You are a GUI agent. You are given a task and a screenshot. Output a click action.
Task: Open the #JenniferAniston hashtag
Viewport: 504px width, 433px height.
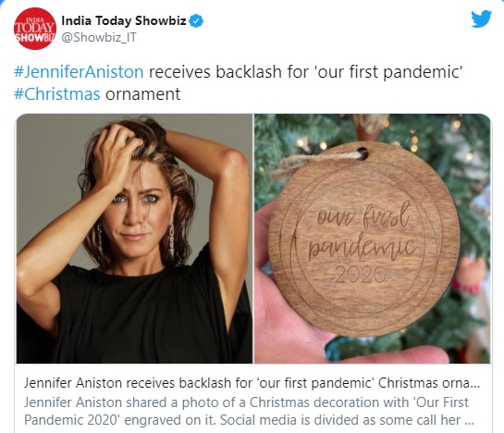point(79,71)
